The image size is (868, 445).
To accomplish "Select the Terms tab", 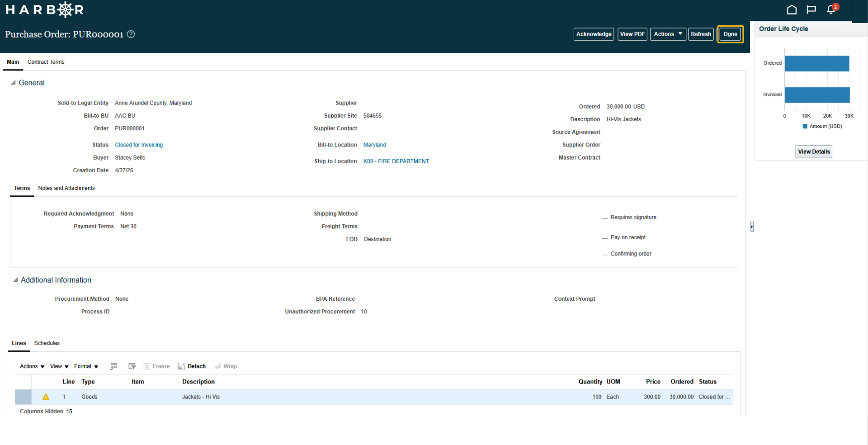I will pyautogui.click(x=22, y=188).
